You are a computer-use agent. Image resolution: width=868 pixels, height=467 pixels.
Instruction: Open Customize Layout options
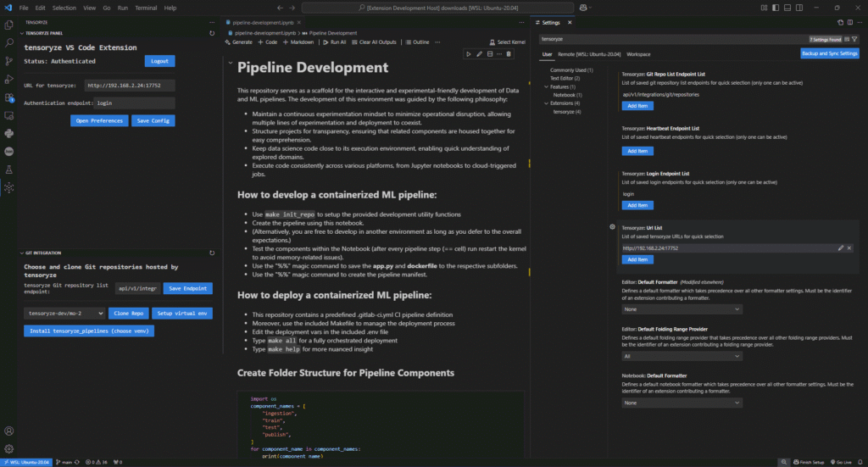point(764,8)
